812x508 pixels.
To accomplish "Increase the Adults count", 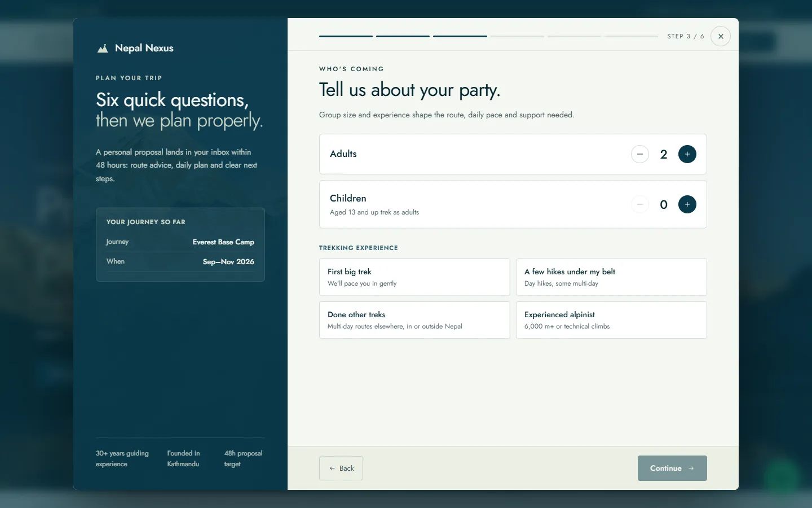I will pos(687,154).
